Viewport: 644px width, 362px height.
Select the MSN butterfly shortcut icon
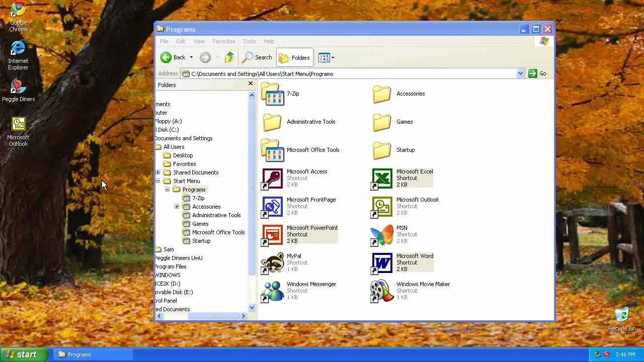point(382,235)
